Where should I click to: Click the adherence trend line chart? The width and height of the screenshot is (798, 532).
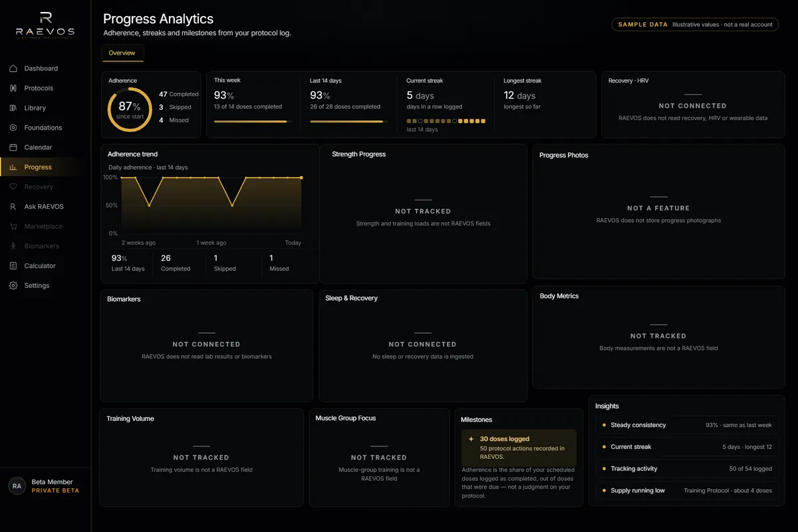tap(211, 205)
